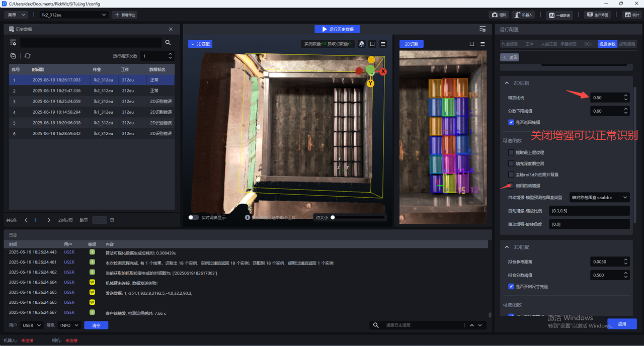Screen dimensions: 644x346
Task: Click the refresh icon in history panel
Action: [28, 56]
